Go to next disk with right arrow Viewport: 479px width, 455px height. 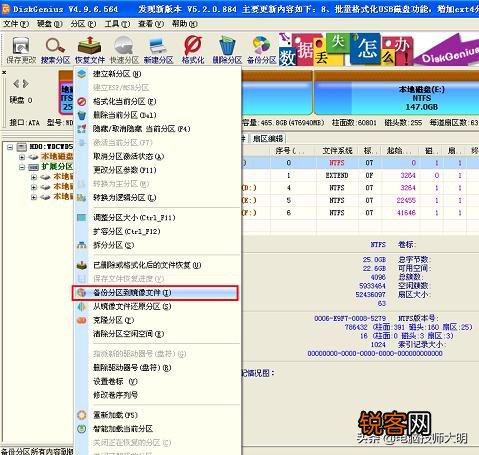pyautogui.click(x=25, y=84)
